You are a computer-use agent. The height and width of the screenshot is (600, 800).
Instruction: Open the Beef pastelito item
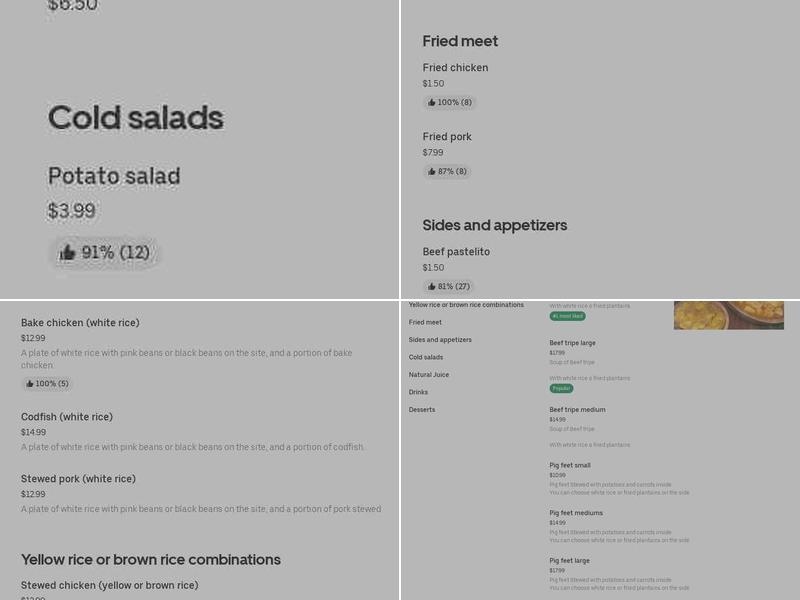(456, 252)
